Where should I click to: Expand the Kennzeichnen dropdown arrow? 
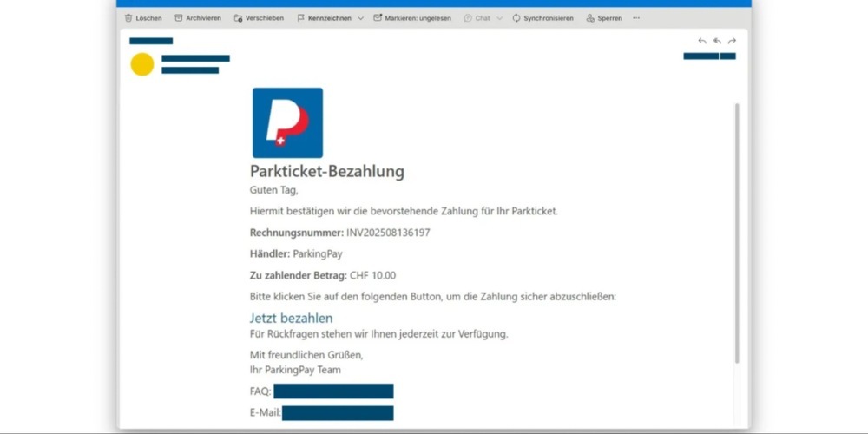pyautogui.click(x=360, y=18)
